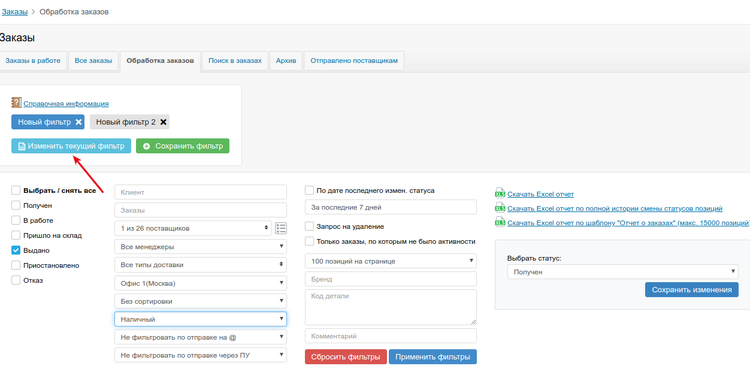Click into the 'Клиент' input field
This screenshot has height=381, width=750.
200,192
